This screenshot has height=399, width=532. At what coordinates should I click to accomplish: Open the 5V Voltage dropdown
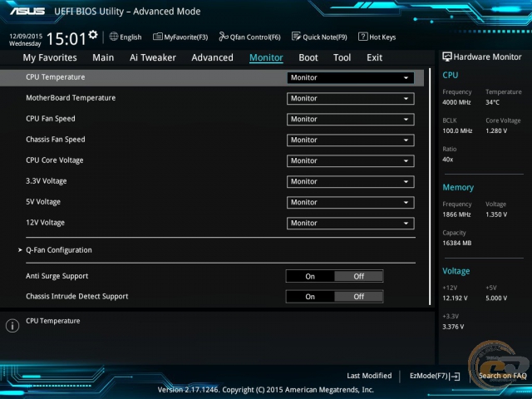[351, 202]
